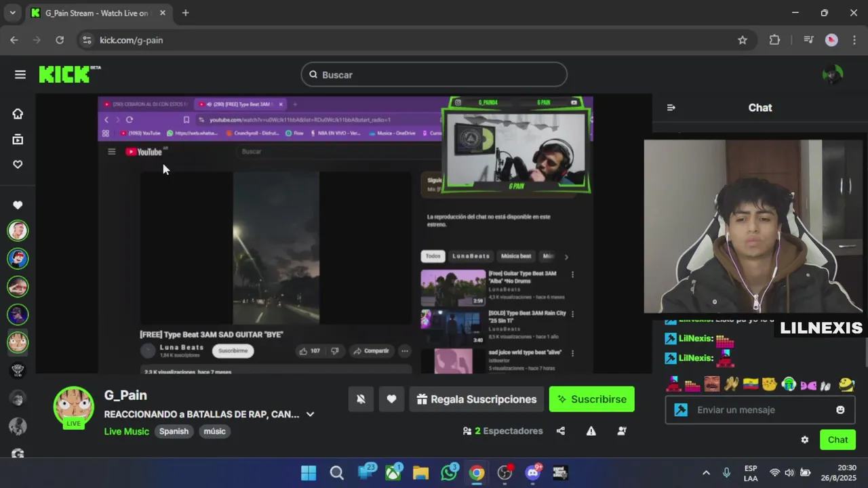
Task: Open Discord from the taskbar
Action: [x=533, y=473]
